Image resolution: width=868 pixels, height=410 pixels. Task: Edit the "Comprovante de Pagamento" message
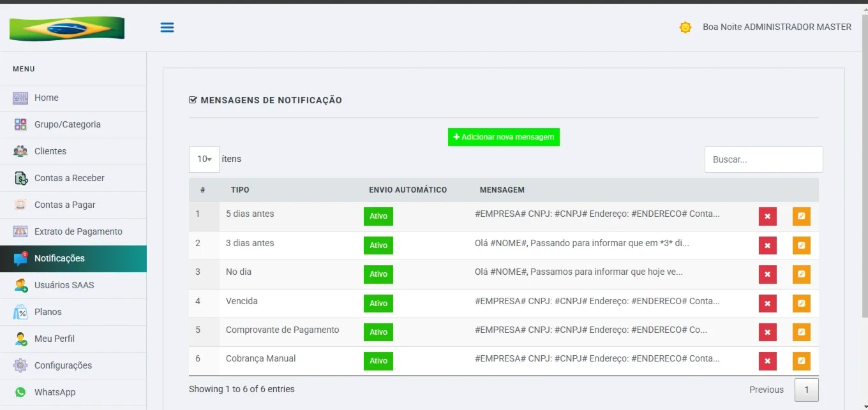pyautogui.click(x=802, y=332)
